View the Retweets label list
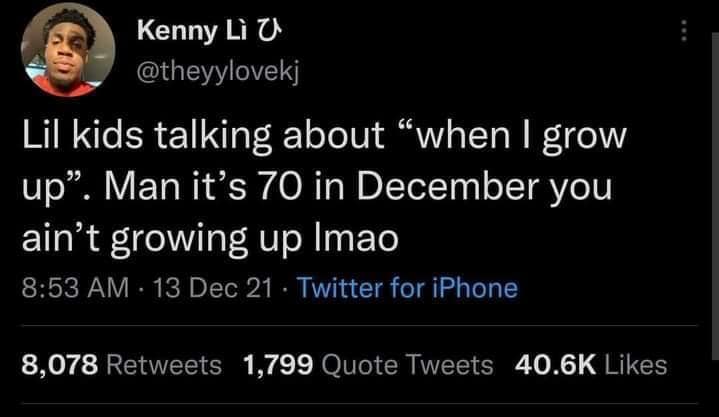Screen dimensions: 719x417 [x=164, y=364]
